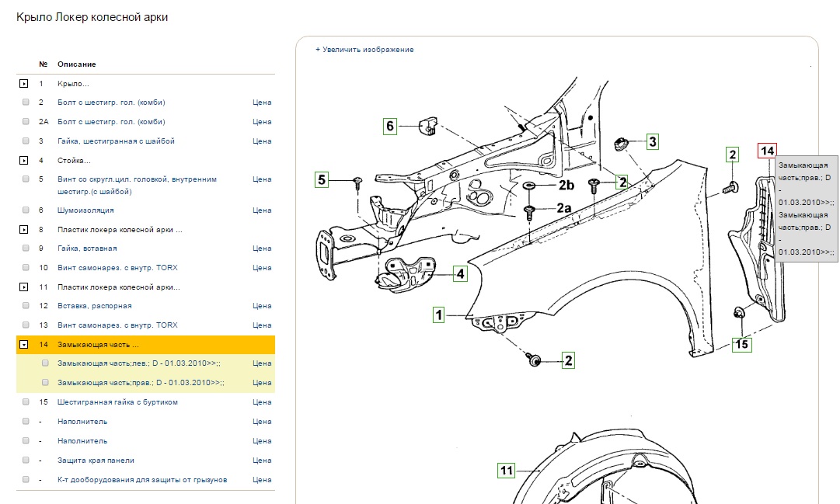
Task: Check the Гайка, шестигранная с шайбой box
Action: tap(26, 141)
